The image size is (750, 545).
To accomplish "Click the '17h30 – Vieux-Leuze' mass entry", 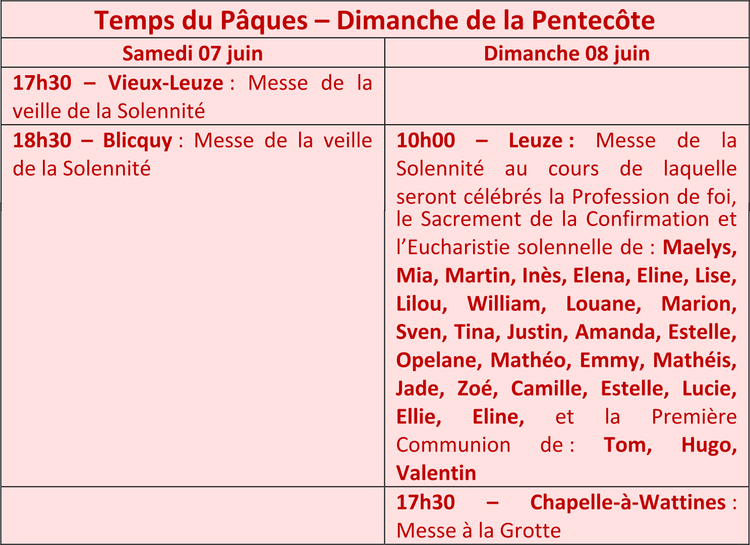I will (x=192, y=97).
